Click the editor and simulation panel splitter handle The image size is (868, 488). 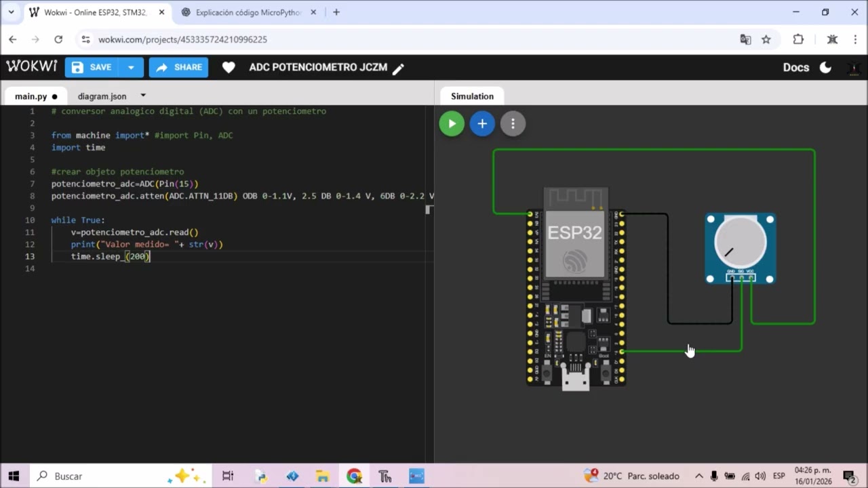point(429,209)
